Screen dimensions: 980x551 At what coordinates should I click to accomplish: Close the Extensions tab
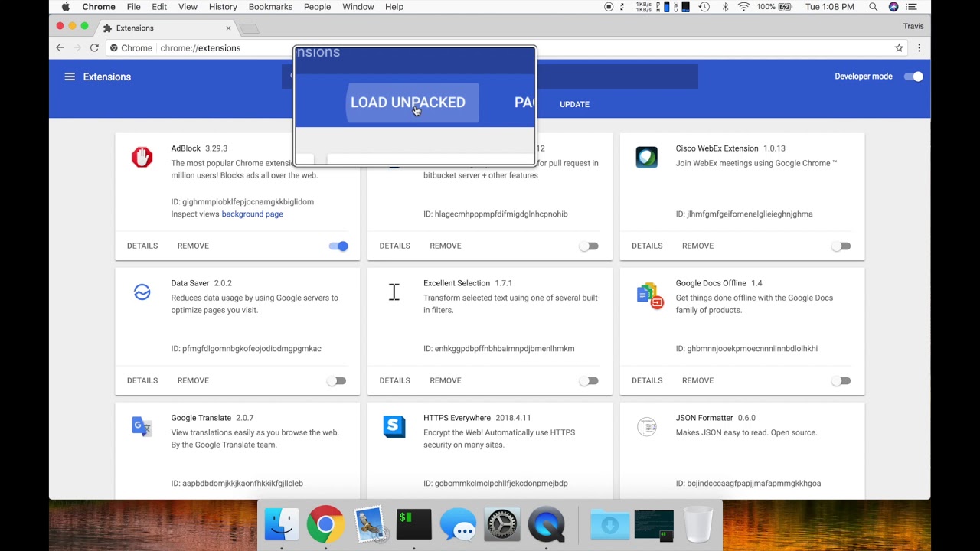pyautogui.click(x=228, y=28)
